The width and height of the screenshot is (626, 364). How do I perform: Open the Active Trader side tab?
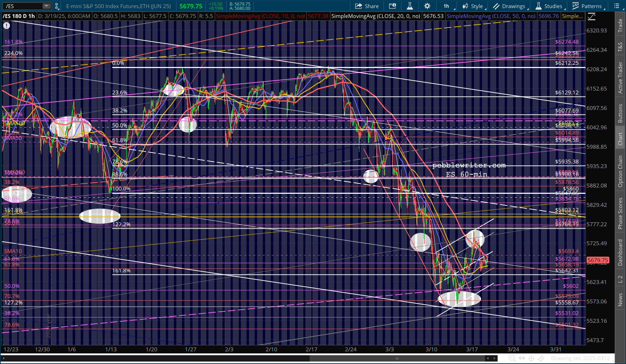pyautogui.click(x=620, y=78)
